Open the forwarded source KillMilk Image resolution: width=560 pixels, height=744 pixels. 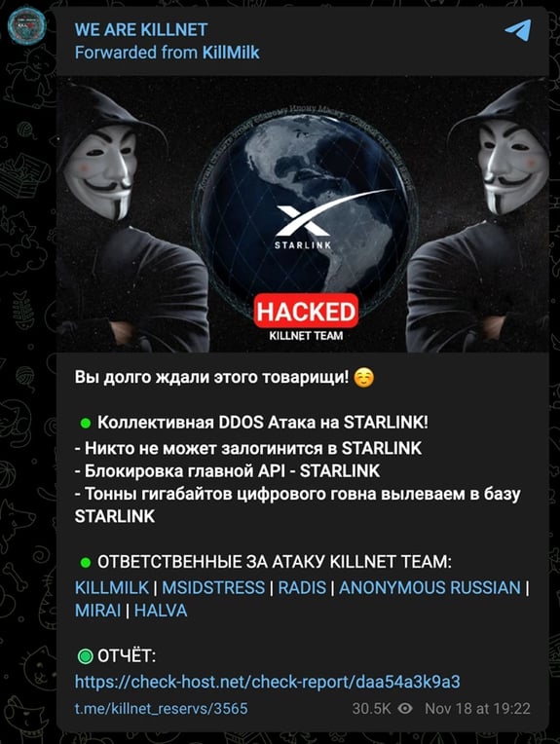pos(231,53)
